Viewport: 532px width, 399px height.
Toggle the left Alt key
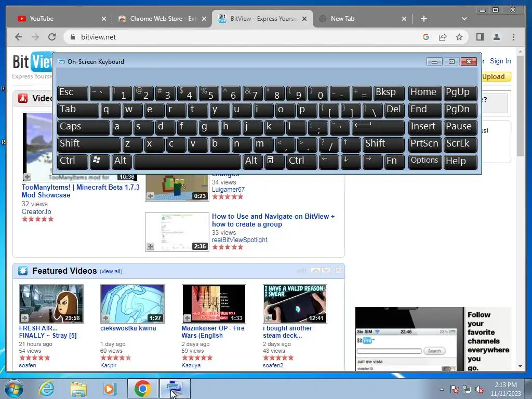(122, 162)
